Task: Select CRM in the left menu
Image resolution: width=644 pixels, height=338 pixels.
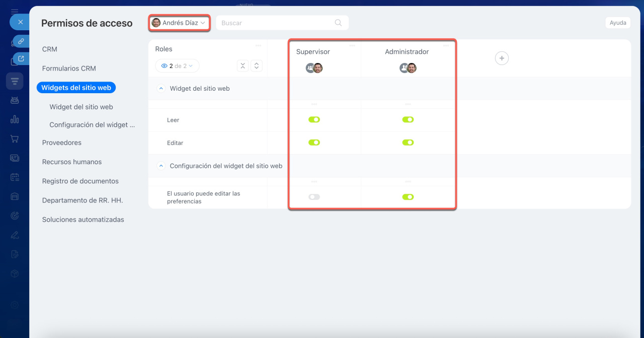Action: (50, 49)
